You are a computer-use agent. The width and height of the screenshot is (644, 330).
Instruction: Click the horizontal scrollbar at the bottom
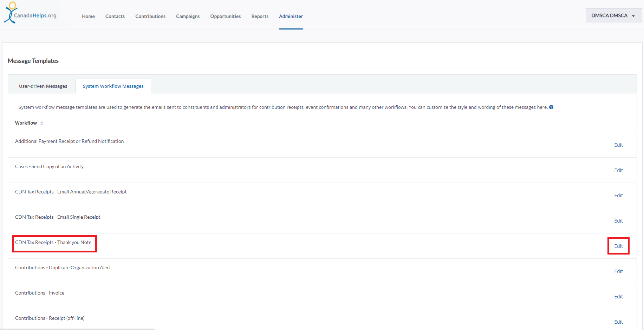[77, 329]
